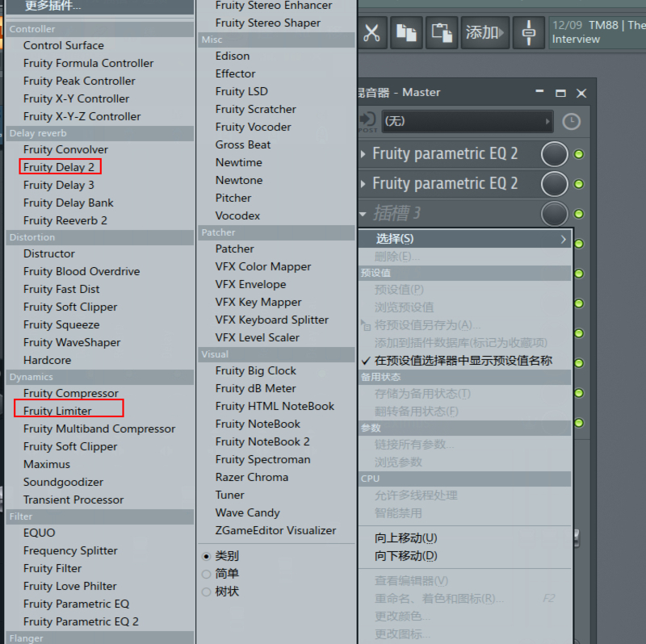Image resolution: width=646 pixels, height=644 pixels.
Task: Toggle 在预设值选择器中显示预设值名称 option
Action: (465, 361)
